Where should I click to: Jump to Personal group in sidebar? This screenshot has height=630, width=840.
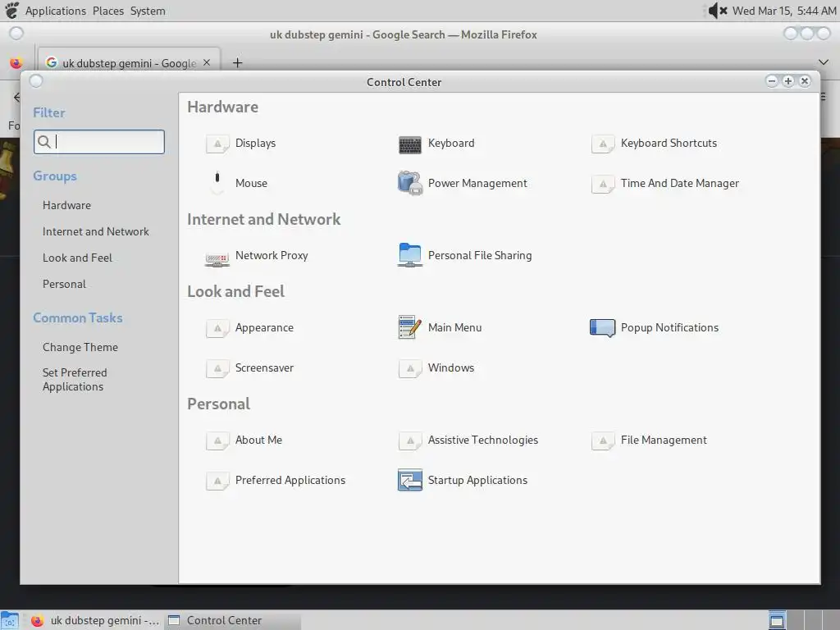(x=64, y=284)
